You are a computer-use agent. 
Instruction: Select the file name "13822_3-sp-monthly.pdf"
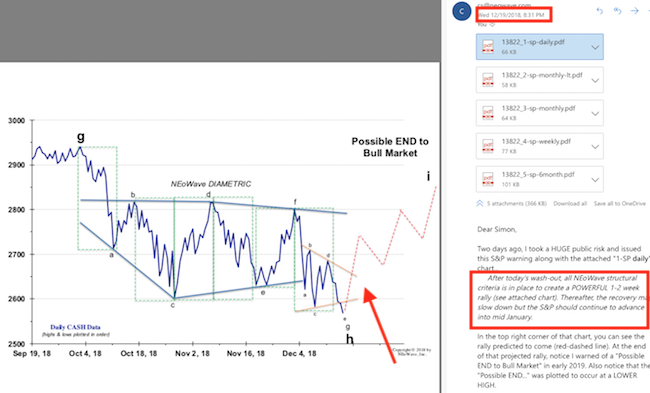pyautogui.click(x=538, y=108)
